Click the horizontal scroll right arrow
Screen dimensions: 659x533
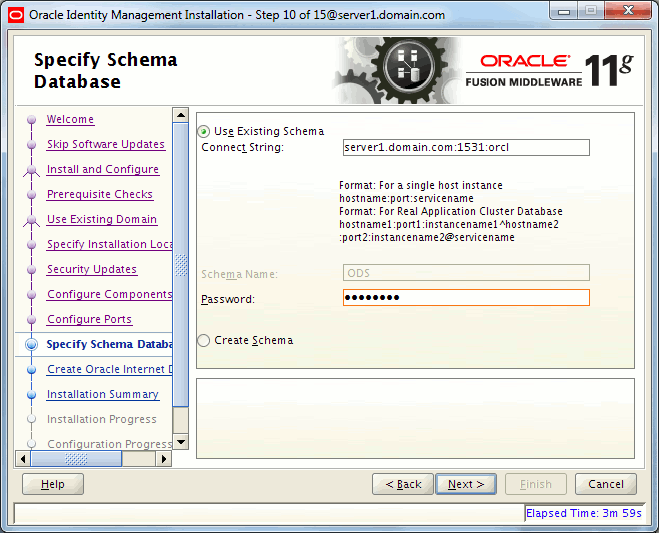(x=164, y=459)
